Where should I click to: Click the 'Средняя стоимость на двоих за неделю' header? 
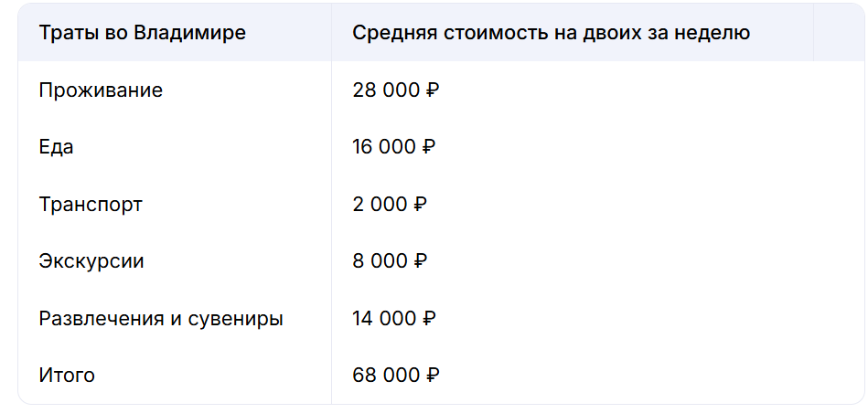click(x=552, y=33)
